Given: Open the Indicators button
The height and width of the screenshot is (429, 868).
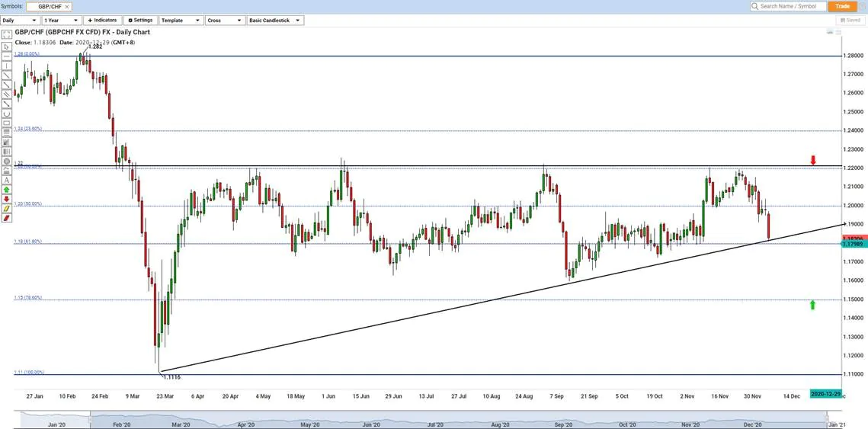Looking at the screenshot, I should coord(101,21).
